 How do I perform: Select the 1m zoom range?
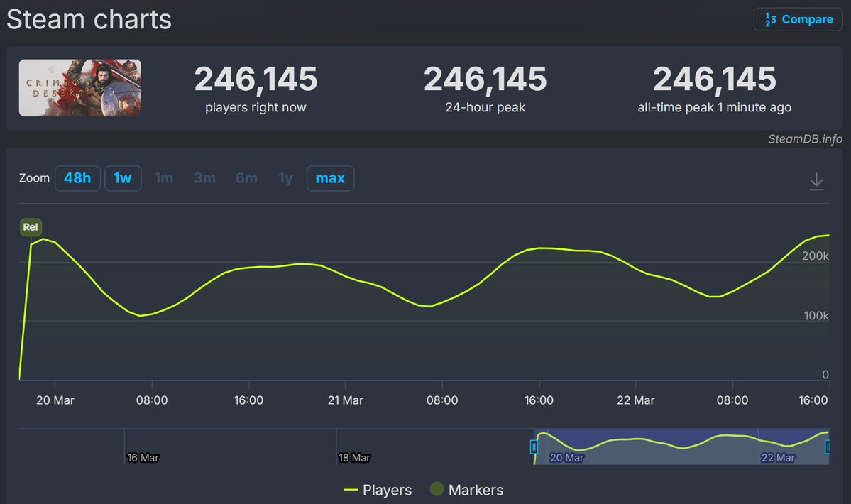164,178
